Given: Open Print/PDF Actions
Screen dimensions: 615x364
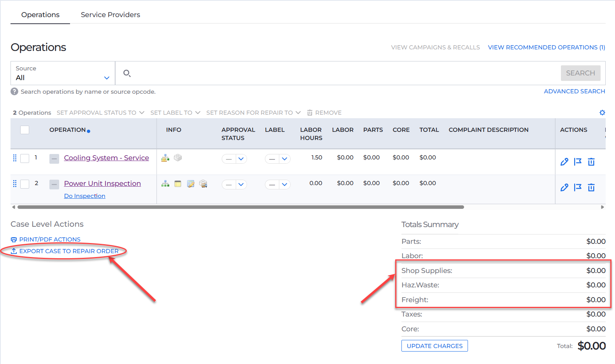Looking at the screenshot, I should click(x=46, y=240).
